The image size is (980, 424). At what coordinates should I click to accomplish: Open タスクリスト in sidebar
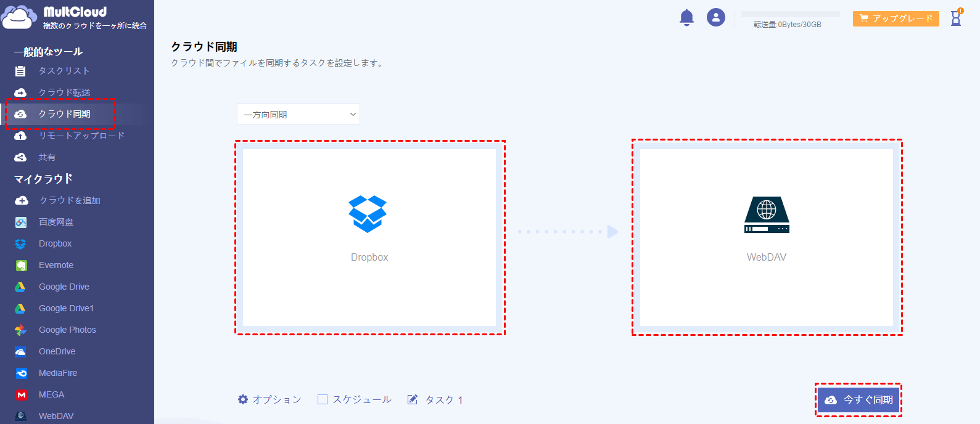[64, 71]
